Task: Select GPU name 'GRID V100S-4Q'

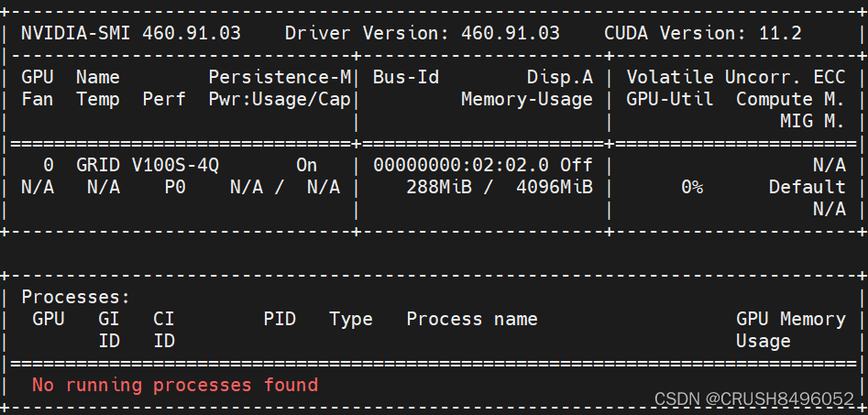Action: (x=148, y=165)
